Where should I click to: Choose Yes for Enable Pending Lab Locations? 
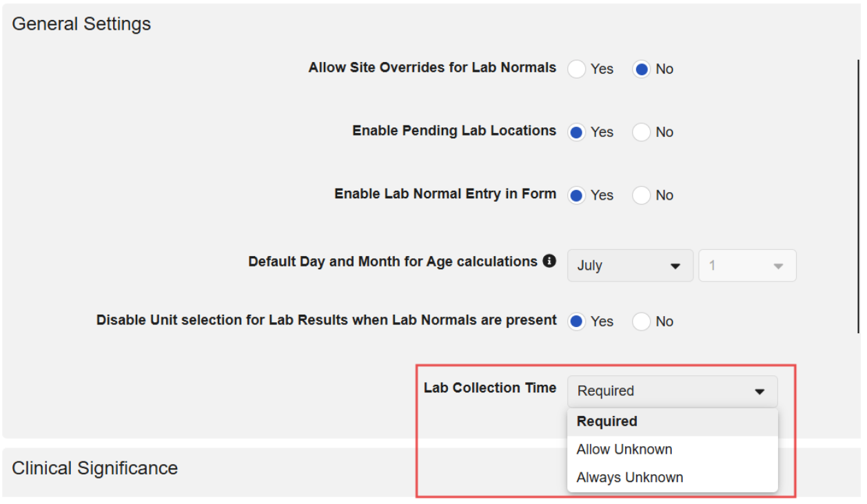(577, 132)
